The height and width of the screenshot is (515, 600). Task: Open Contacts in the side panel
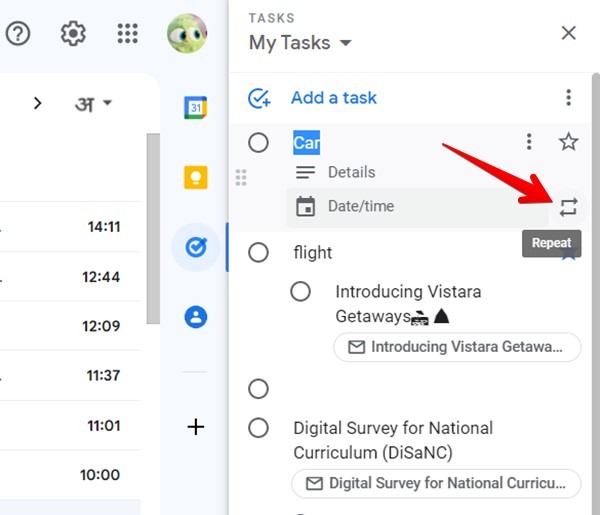tap(196, 317)
